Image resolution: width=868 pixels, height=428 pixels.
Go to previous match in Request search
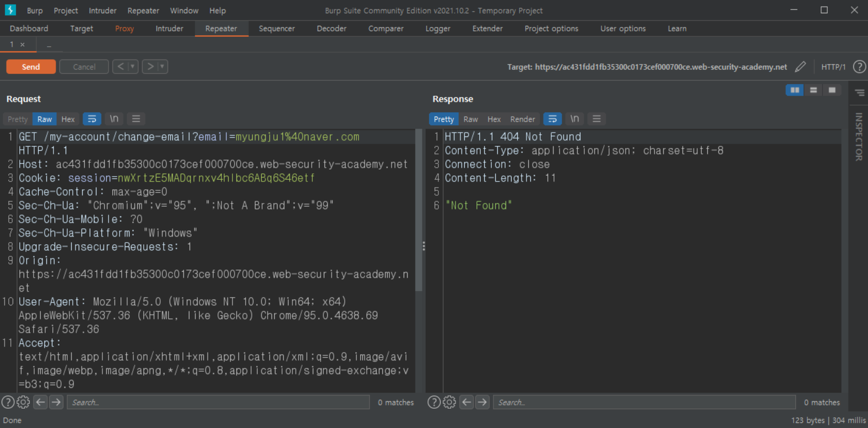tap(40, 402)
